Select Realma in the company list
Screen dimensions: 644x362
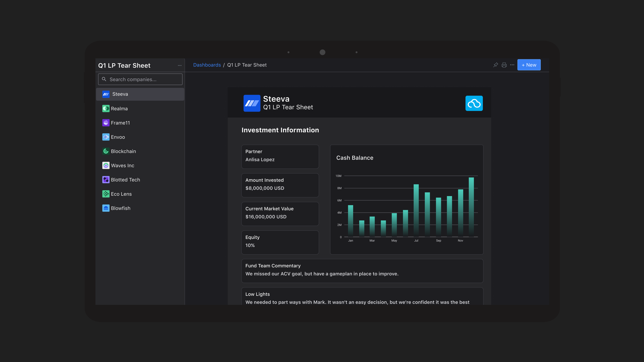click(x=119, y=109)
